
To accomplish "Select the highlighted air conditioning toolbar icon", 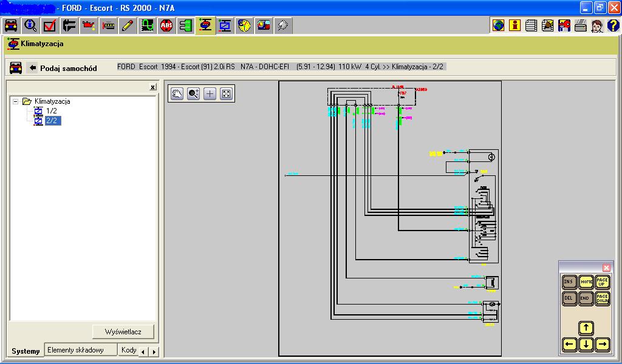I will pos(205,25).
